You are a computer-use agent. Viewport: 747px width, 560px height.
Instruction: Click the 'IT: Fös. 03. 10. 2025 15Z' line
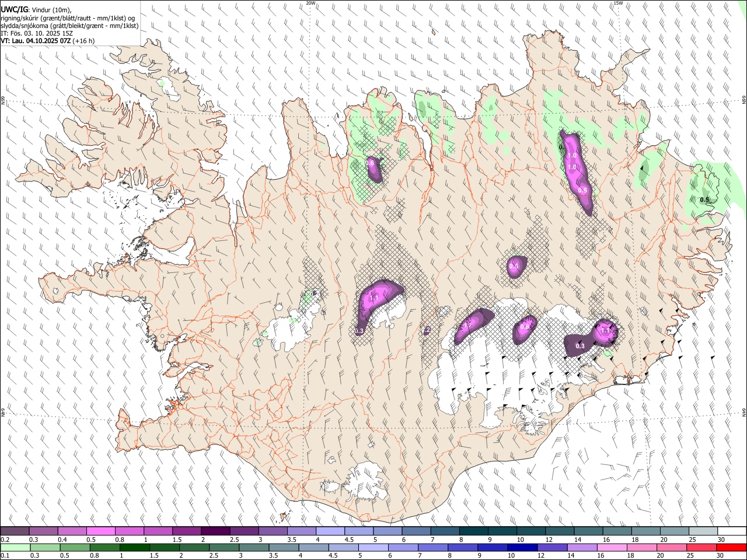coord(36,33)
